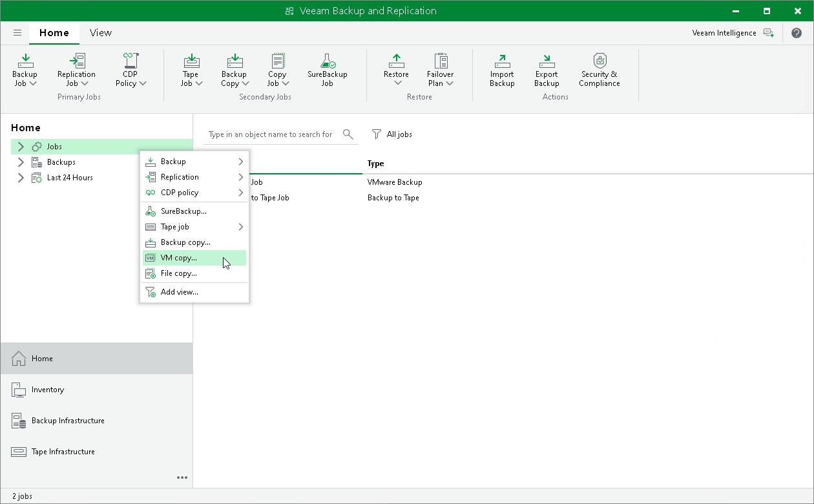Click the Tape Infrastructure view icon

coord(19,452)
